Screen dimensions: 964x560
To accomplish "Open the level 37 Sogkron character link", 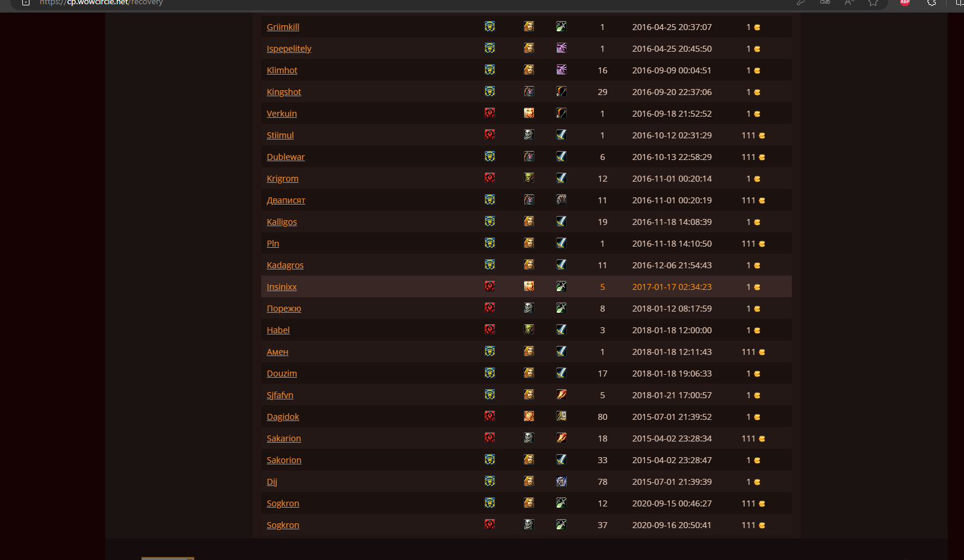I will coord(283,525).
